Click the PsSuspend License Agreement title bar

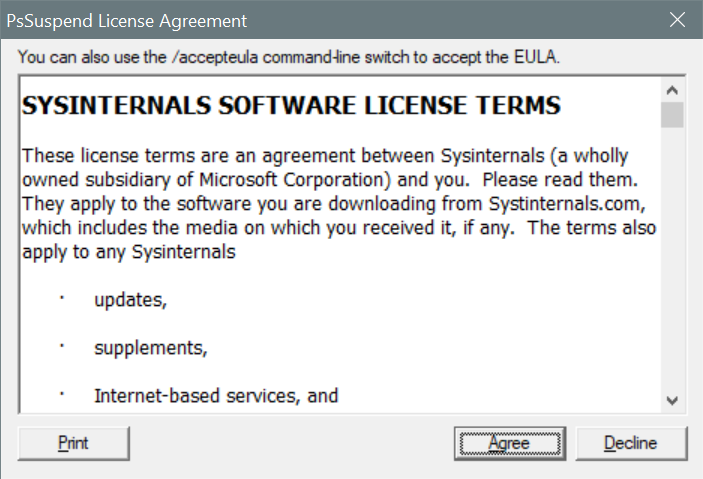pyautogui.click(x=300, y=21)
